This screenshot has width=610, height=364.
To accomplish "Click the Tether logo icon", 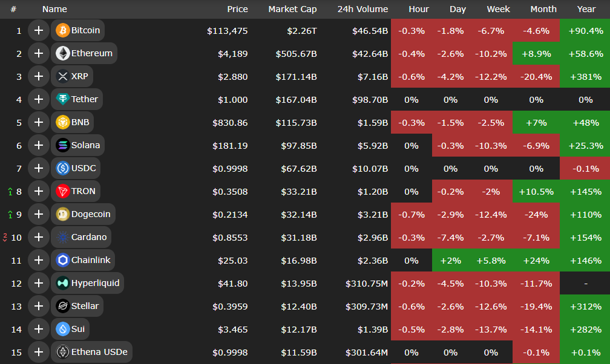I will coord(63,99).
